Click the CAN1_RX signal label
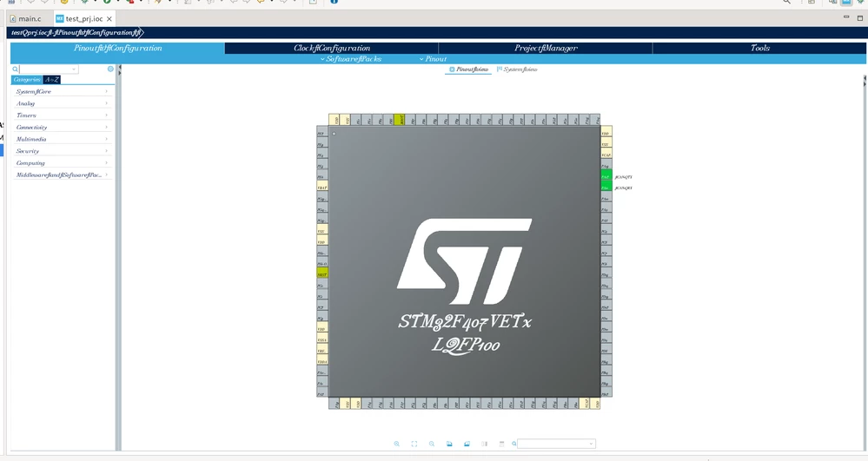The height and width of the screenshot is (461, 868). 623,188
